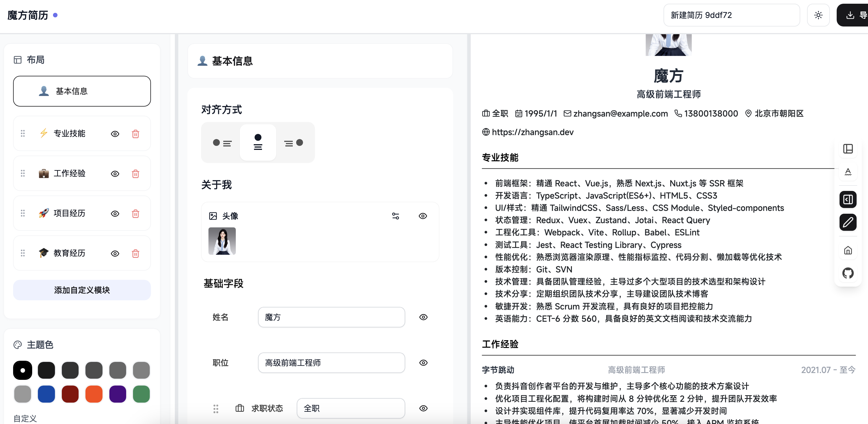Screen dimensions: 868x424
Task: Toggle the side panel collapse icon
Action: coord(848,199)
